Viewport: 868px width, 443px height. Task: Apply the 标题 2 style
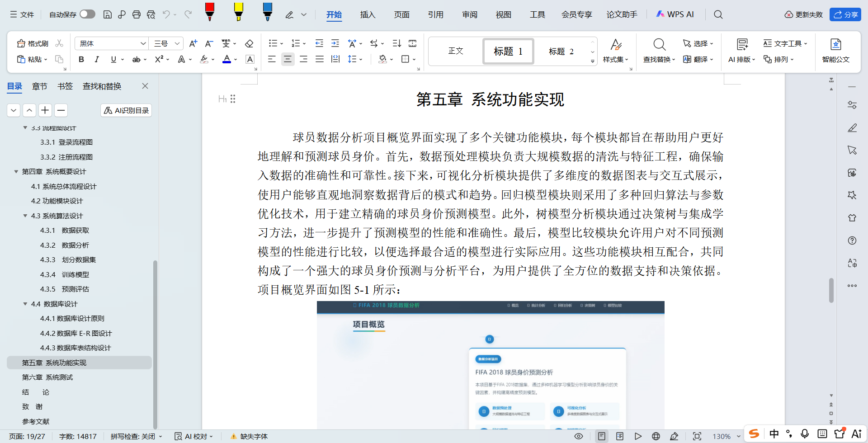561,51
